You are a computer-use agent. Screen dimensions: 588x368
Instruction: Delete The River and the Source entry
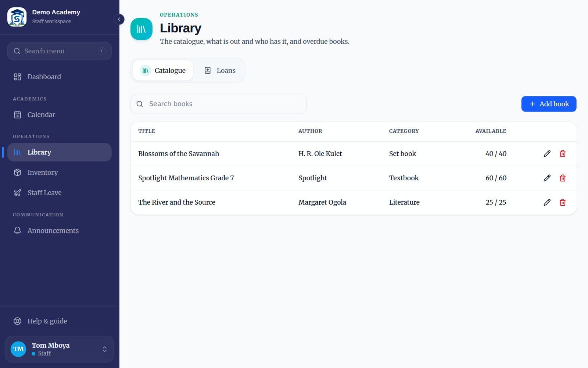tap(563, 202)
